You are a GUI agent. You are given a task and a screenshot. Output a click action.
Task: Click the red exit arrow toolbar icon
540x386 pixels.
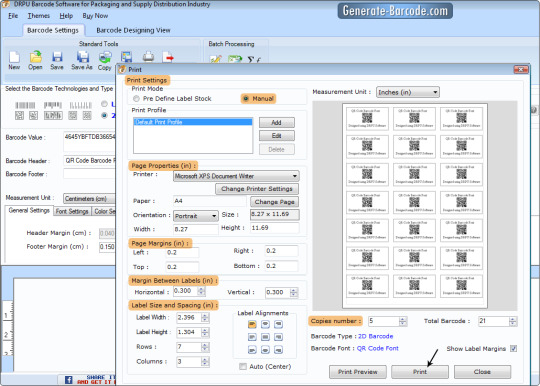[x=168, y=57]
